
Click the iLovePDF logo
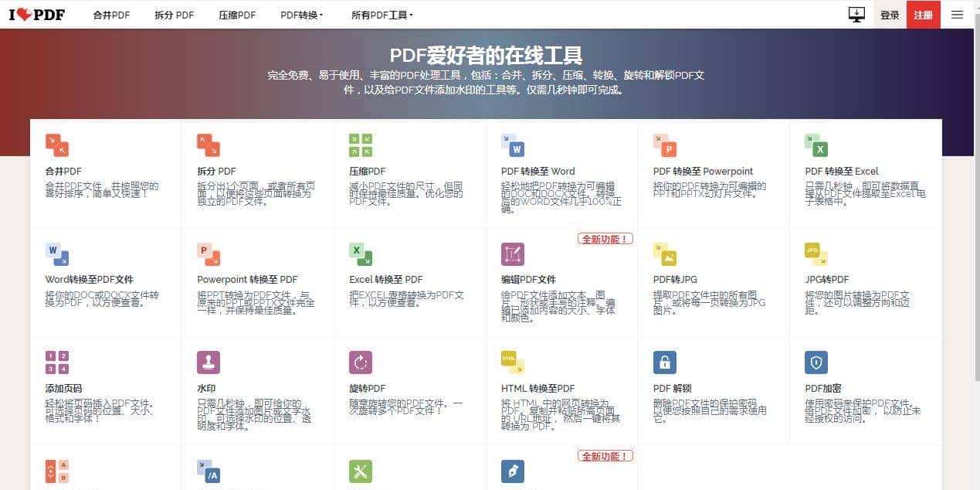[x=36, y=13]
